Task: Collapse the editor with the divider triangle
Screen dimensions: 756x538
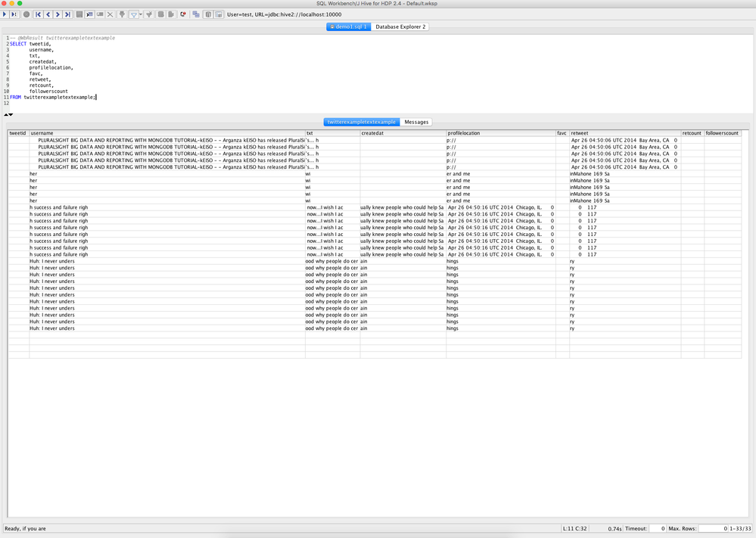Action: point(6,114)
